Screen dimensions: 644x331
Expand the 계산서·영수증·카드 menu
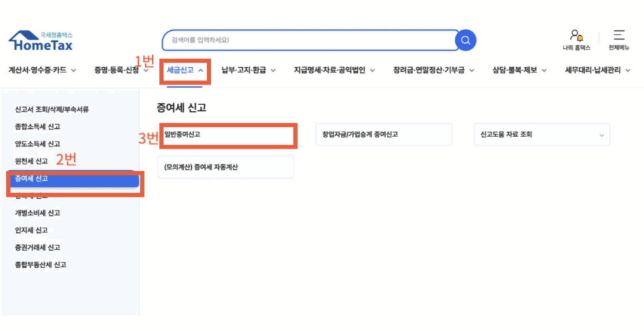pyautogui.click(x=42, y=70)
